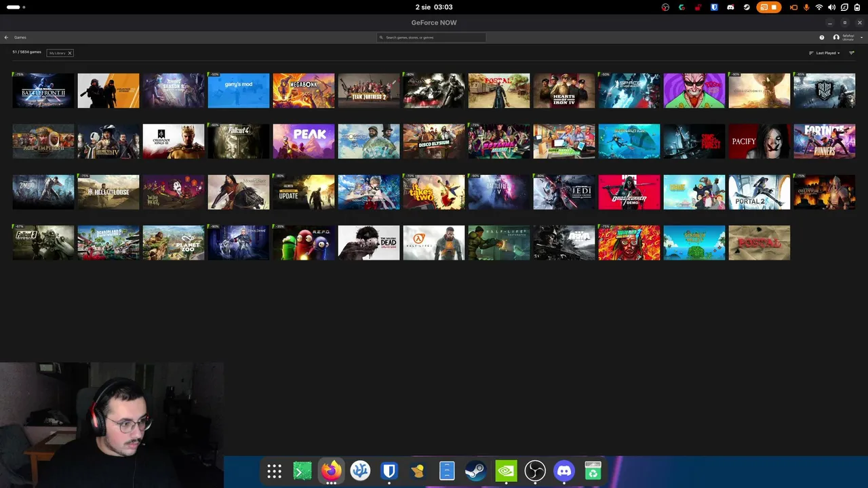Select the Arma 3 game tile
Screen dimensions: 868x488
point(564,243)
